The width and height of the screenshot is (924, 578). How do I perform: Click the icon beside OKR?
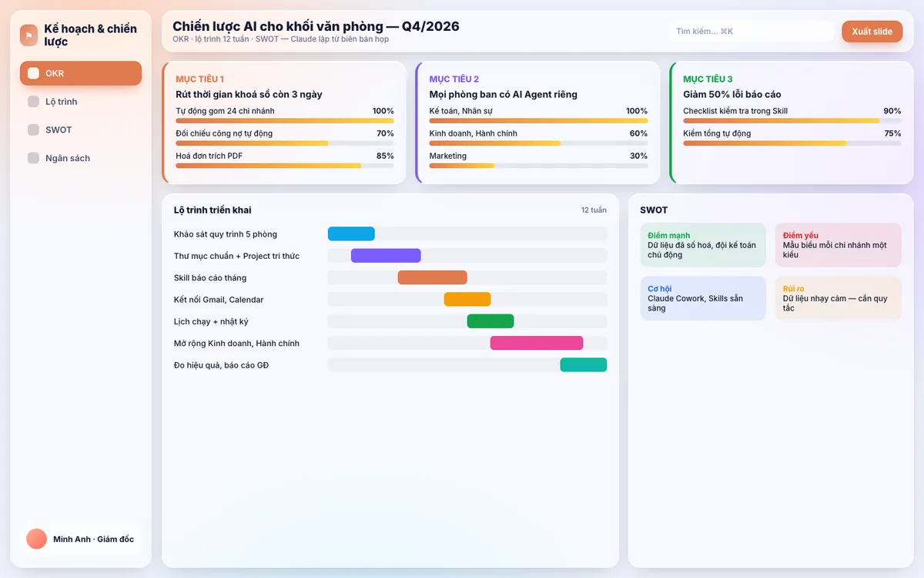[33, 73]
